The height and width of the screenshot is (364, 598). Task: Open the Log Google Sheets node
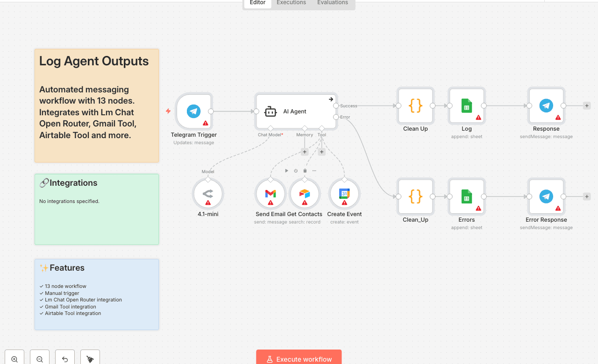click(x=466, y=105)
